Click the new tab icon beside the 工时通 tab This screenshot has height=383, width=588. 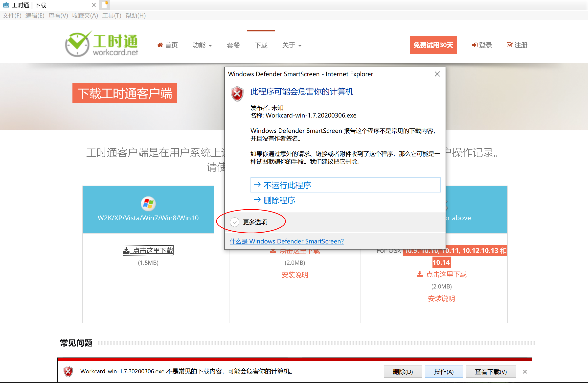coord(105,5)
